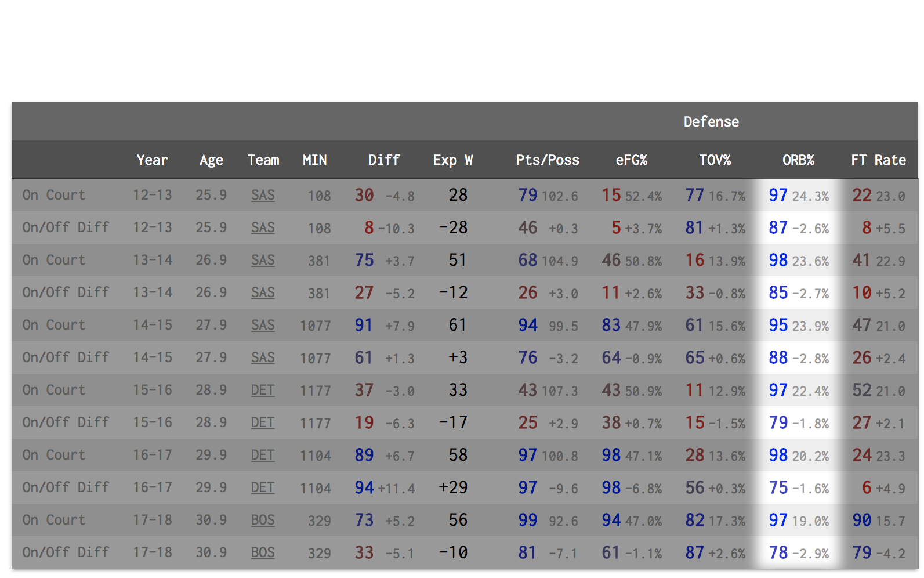Viewport: 924px width, 578px height.
Task: Open the BOS team link for 17-18 On Court
Action: tap(263, 520)
